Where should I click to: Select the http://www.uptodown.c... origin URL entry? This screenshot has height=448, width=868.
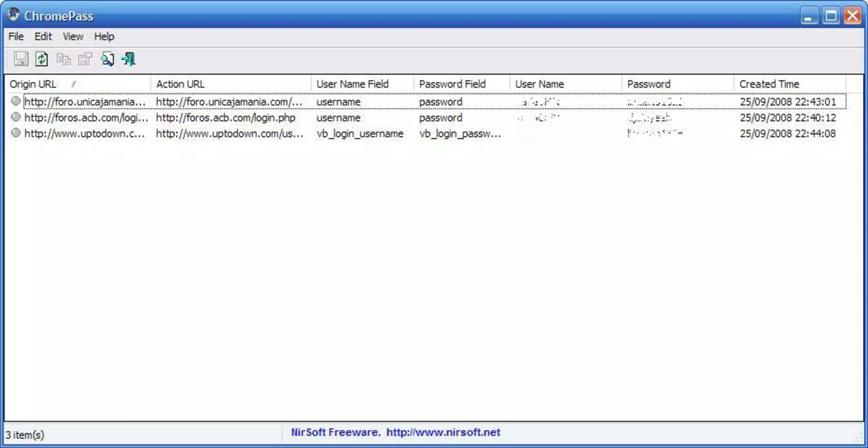pos(85,133)
